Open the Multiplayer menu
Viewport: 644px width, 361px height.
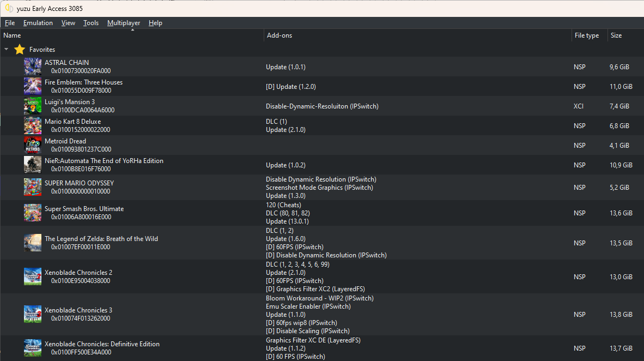tap(123, 23)
